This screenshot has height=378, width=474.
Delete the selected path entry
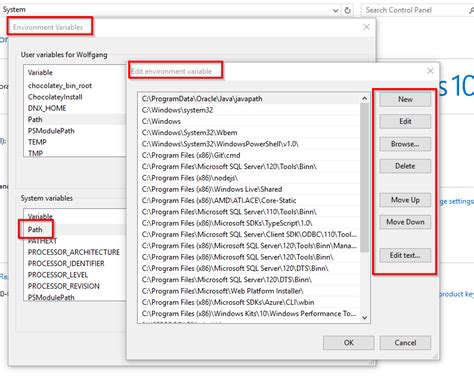click(405, 166)
